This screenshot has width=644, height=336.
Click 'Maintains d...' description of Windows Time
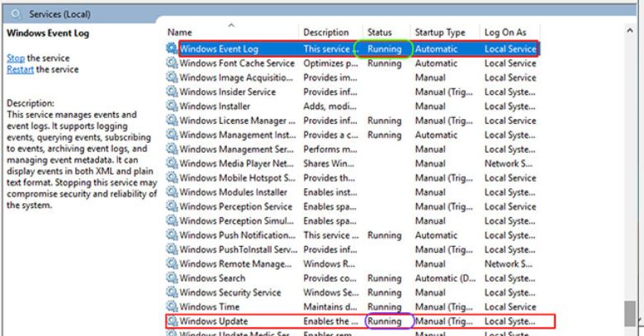pos(330,307)
